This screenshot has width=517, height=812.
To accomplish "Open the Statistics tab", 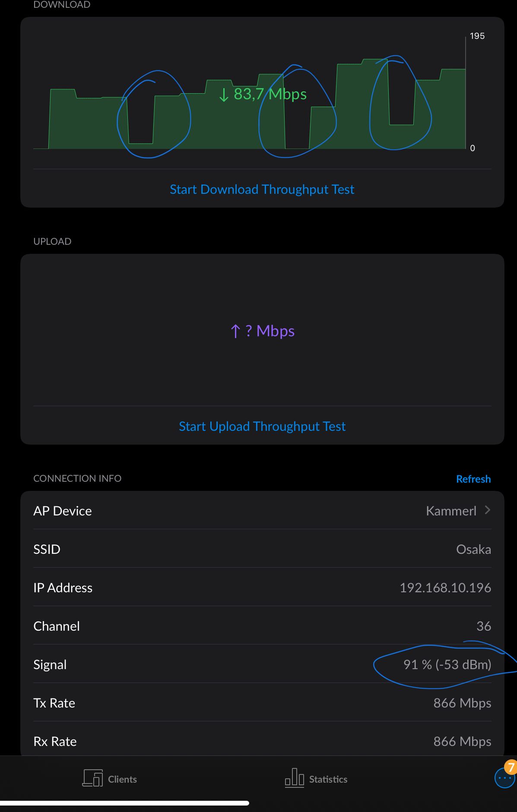I will pyautogui.click(x=316, y=778).
